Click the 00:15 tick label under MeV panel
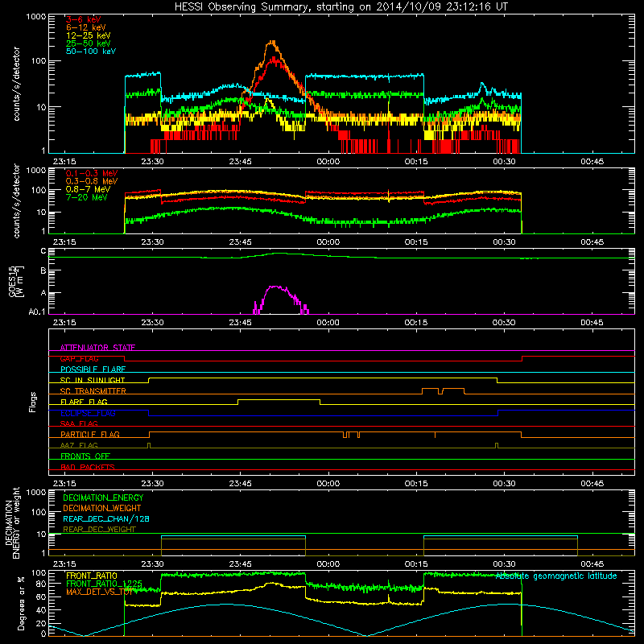 [x=416, y=242]
